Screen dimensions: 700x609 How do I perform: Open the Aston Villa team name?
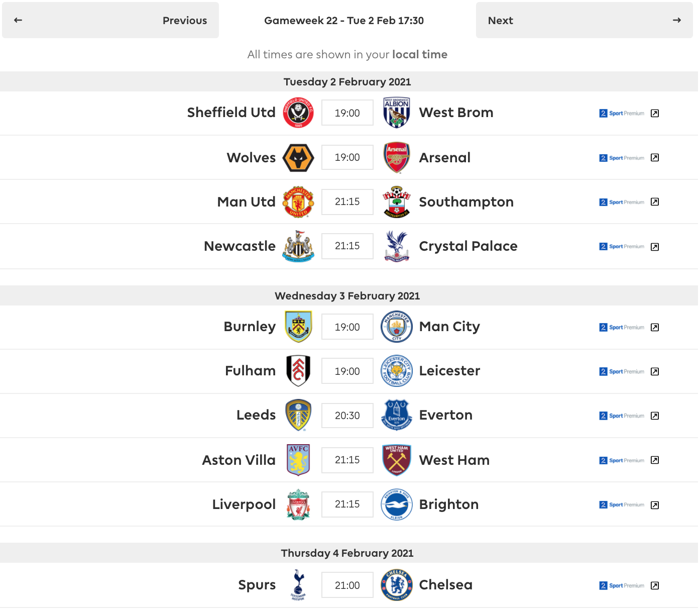(x=239, y=460)
